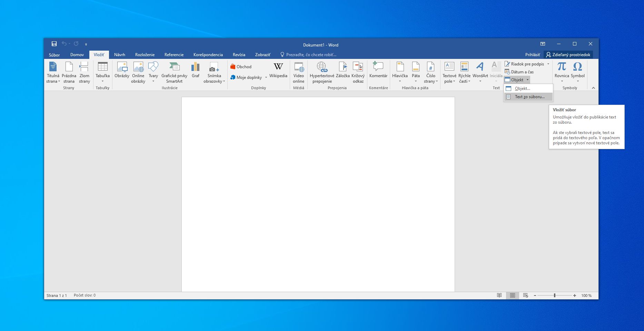Undo the last action
644x331 pixels.
pos(64,44)
